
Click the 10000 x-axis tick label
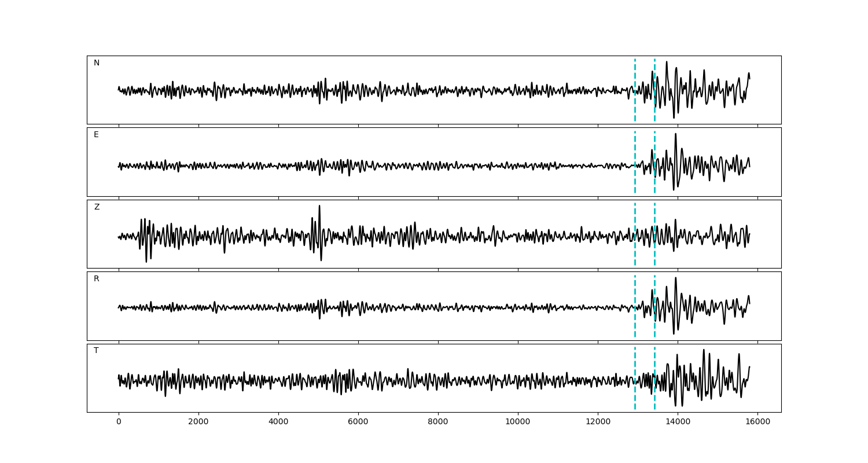click(518, 422)
